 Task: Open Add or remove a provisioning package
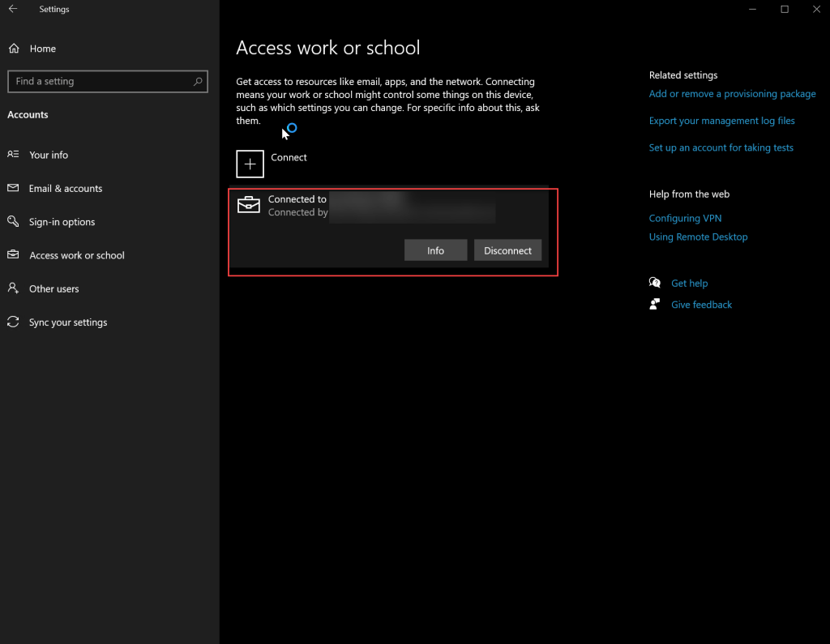point(732,94)
